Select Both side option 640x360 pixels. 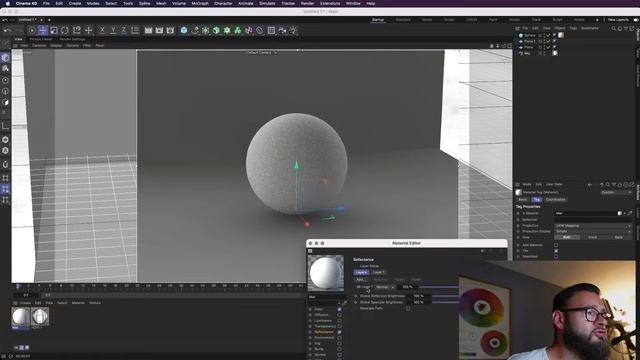[567, 237]
